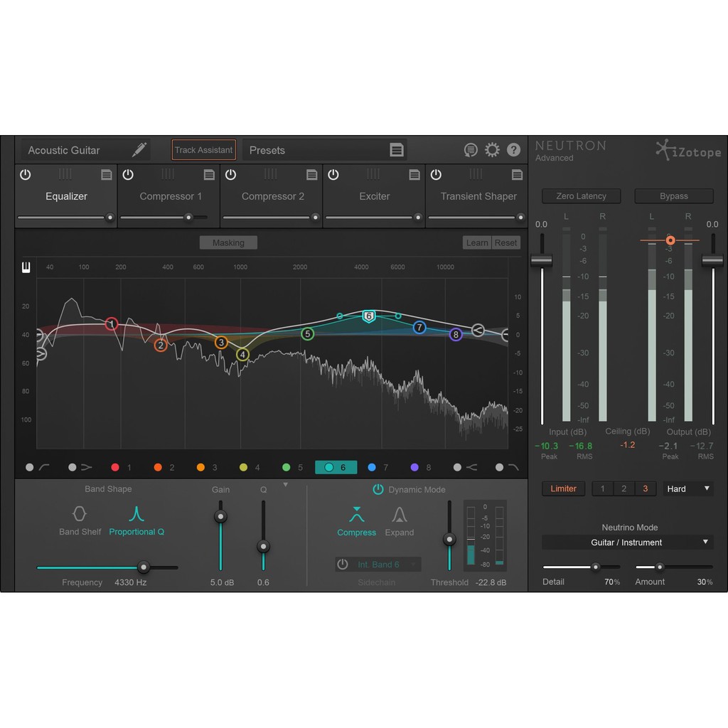This screenshot has width=728, height=728.
Task: Open the Presets dropdown field
Action: click(x=324, y=150)
